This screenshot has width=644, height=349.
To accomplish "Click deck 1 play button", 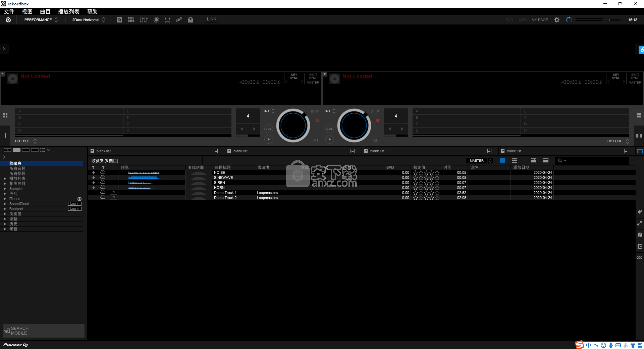I will (269, 139).
